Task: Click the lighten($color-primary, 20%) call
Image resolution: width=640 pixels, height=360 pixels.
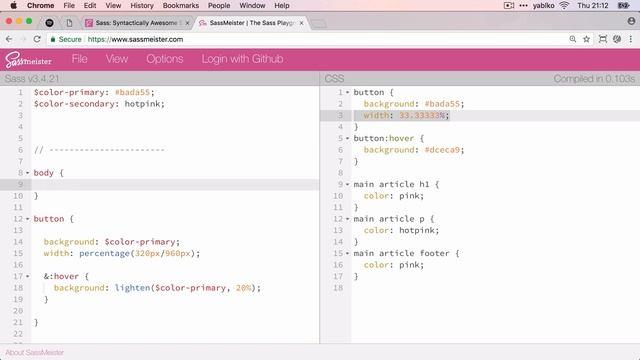Action: 185,288
